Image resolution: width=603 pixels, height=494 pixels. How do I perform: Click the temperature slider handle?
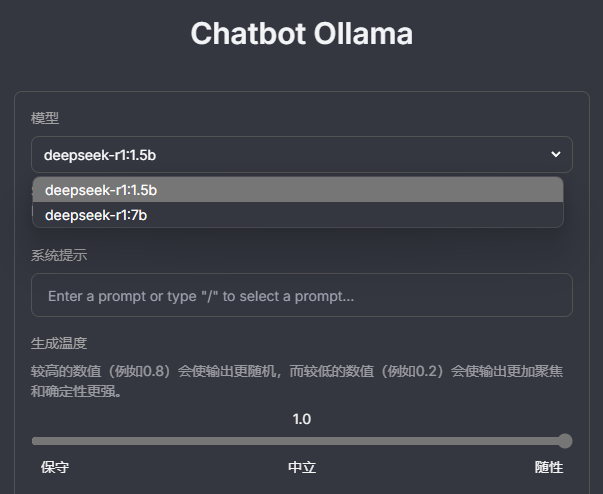(565, 441)
